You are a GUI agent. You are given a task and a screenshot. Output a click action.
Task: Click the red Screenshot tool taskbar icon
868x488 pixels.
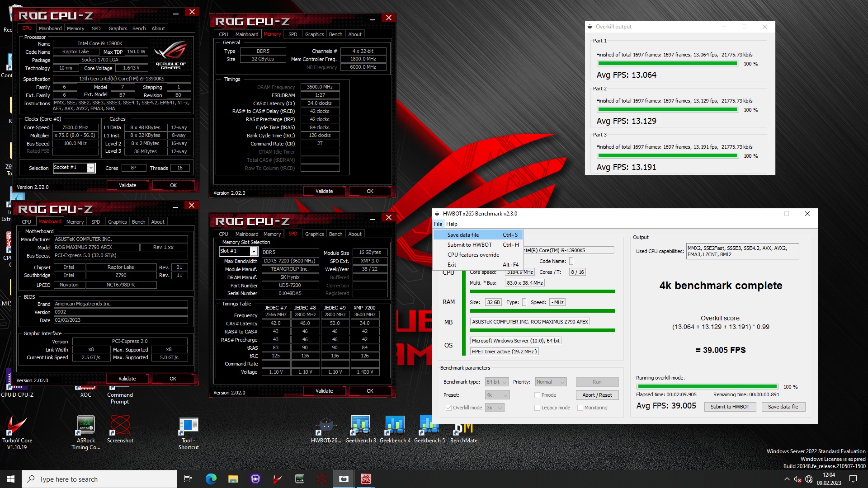[321, 479]
